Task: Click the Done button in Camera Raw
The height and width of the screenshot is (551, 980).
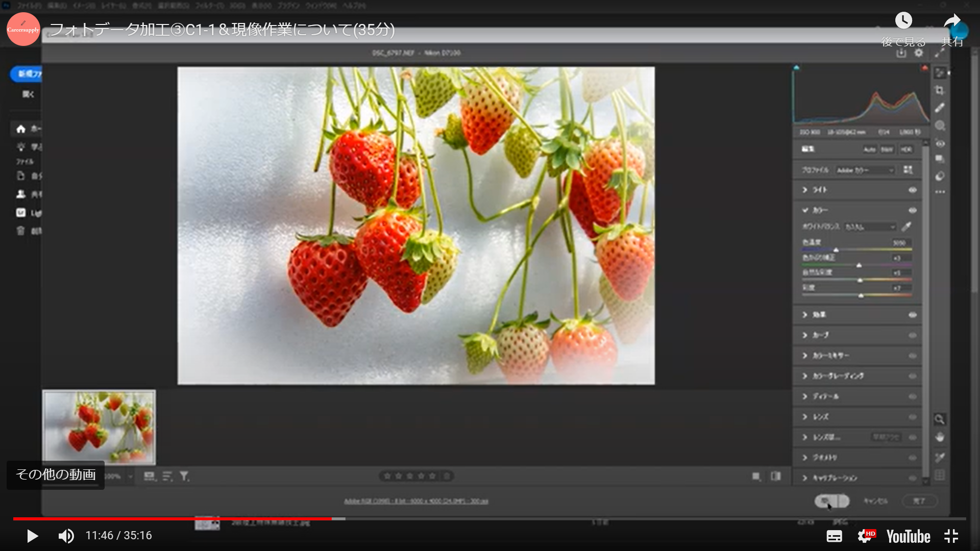Action: click(x=919, y=501)
